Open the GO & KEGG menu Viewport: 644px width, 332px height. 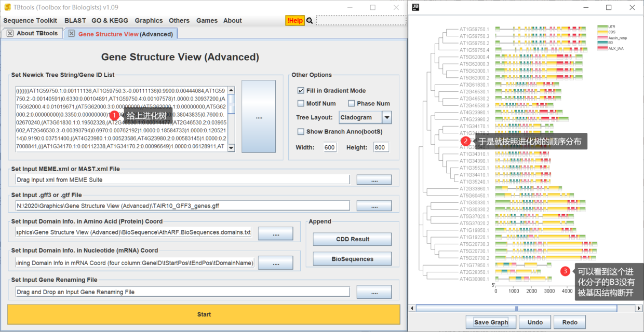[x=111, y=21]
